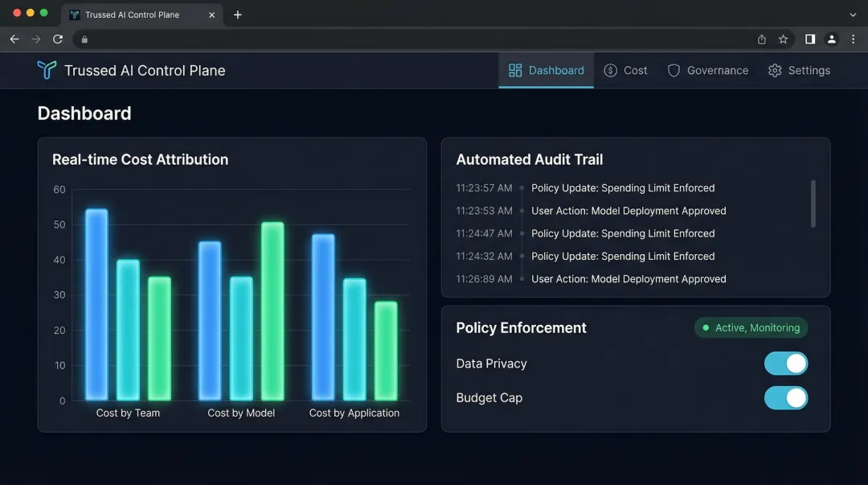
Task: Turn off the Budget Cap toggle
Action: tap(786, 398)
